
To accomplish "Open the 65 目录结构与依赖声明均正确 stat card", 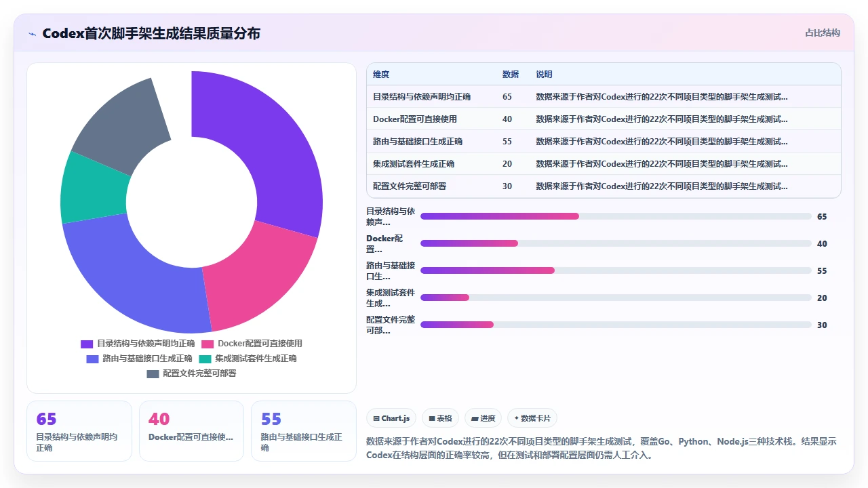I will click(x=79, y=431).
